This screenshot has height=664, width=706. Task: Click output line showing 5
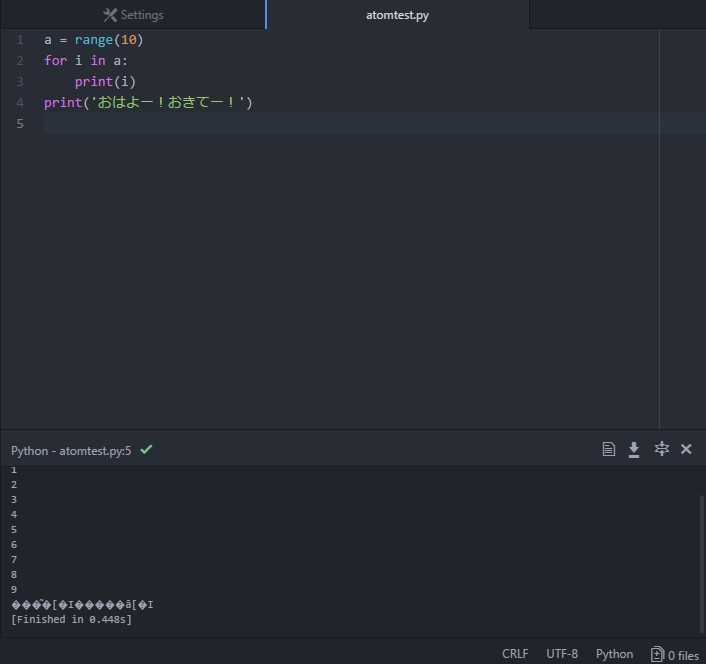(14, 529)
